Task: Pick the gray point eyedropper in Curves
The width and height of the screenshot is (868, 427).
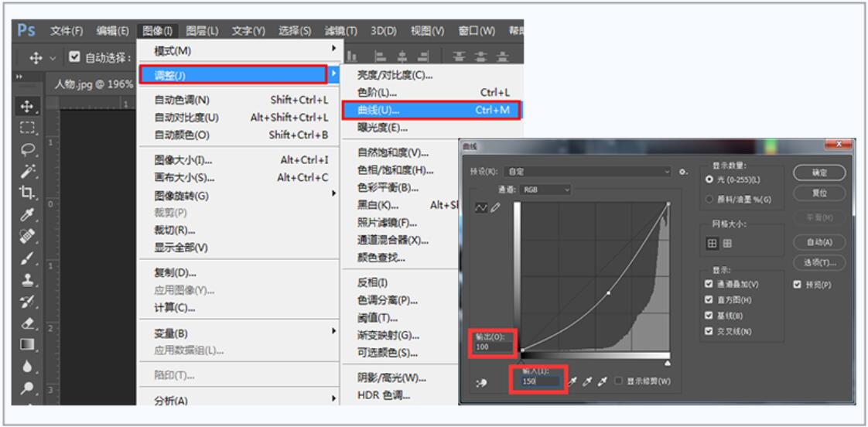Action: coord(589,381)
